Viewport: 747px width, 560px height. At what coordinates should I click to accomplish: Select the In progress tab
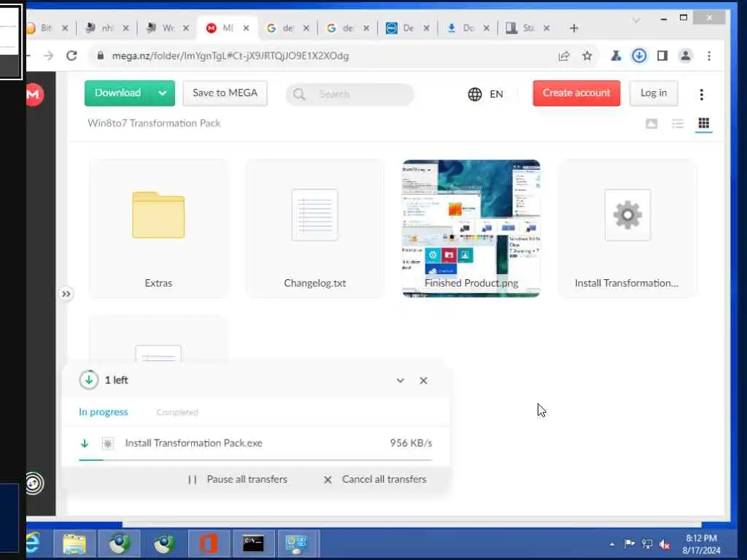tap(104, 412)
